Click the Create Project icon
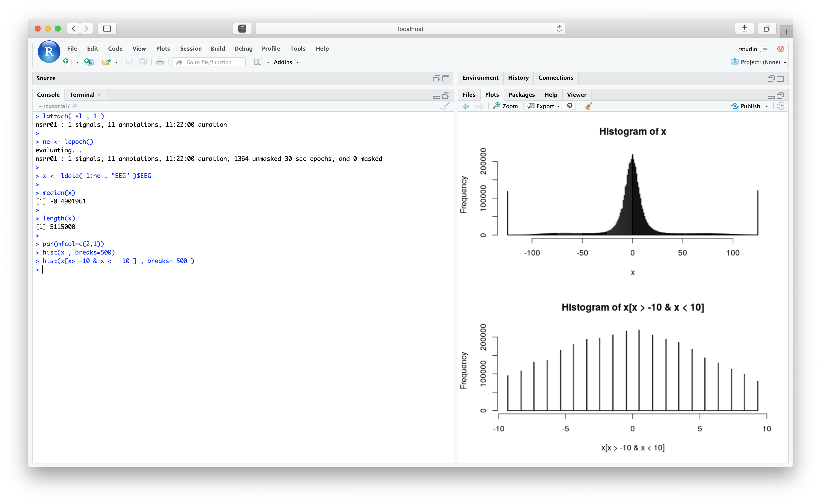Image resolution: width=821 pixels, height=504 pixels. 89,62
